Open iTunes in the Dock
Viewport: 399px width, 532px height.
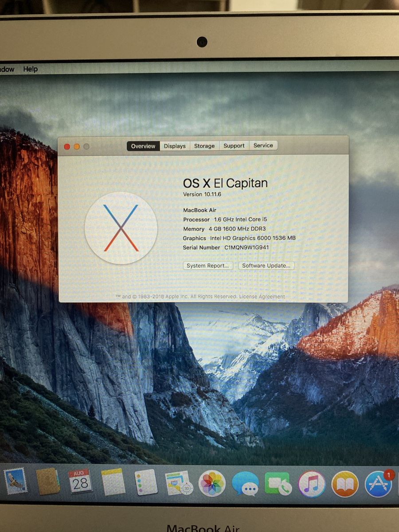[312, 484]
